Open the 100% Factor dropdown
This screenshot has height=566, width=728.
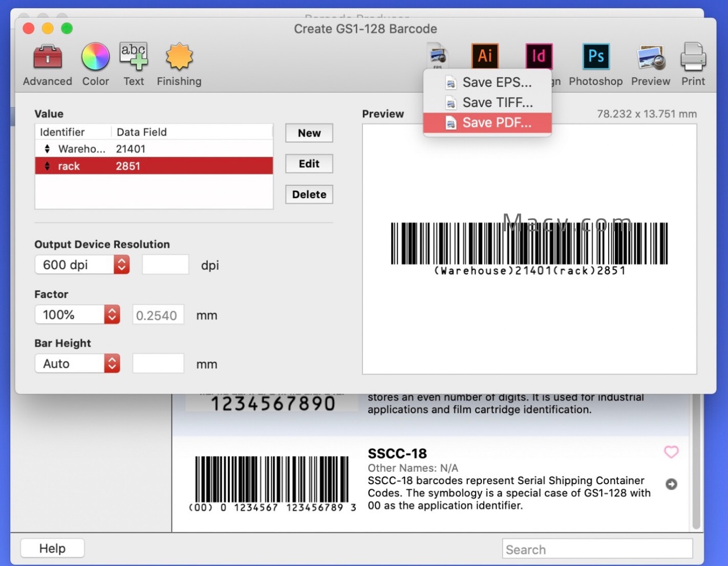(x=77, y=314)
